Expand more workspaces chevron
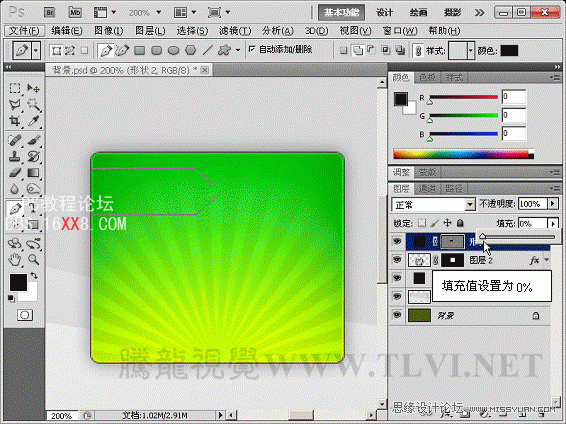566x424 pixels. pyautogui.click(x=479, y=13)
